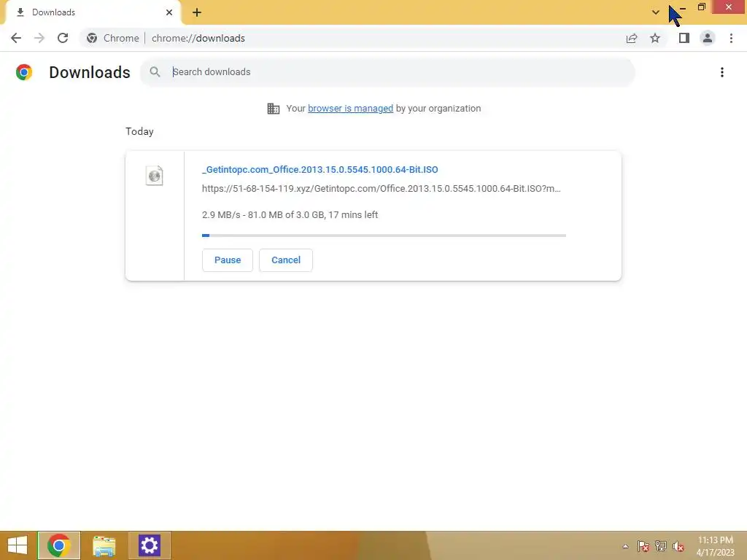The height and width of the screenshot is (560, 747).
Task: Click the download source URL text
Action: click(381, 189)
